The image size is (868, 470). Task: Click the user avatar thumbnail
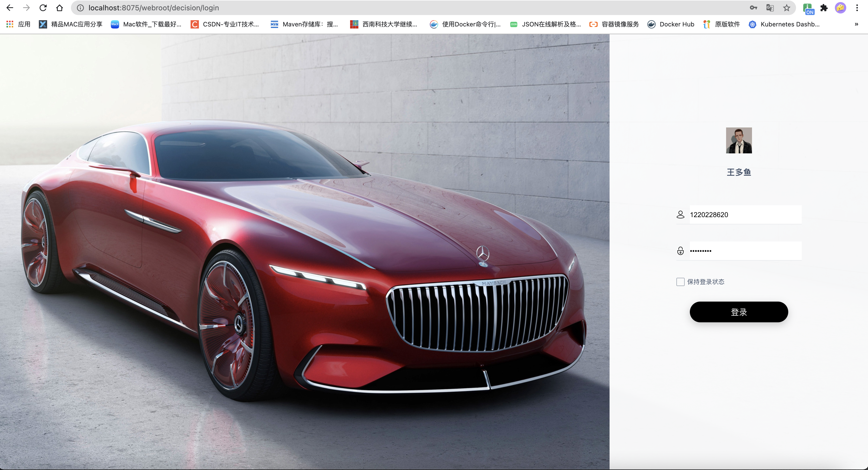click(739, 140)
